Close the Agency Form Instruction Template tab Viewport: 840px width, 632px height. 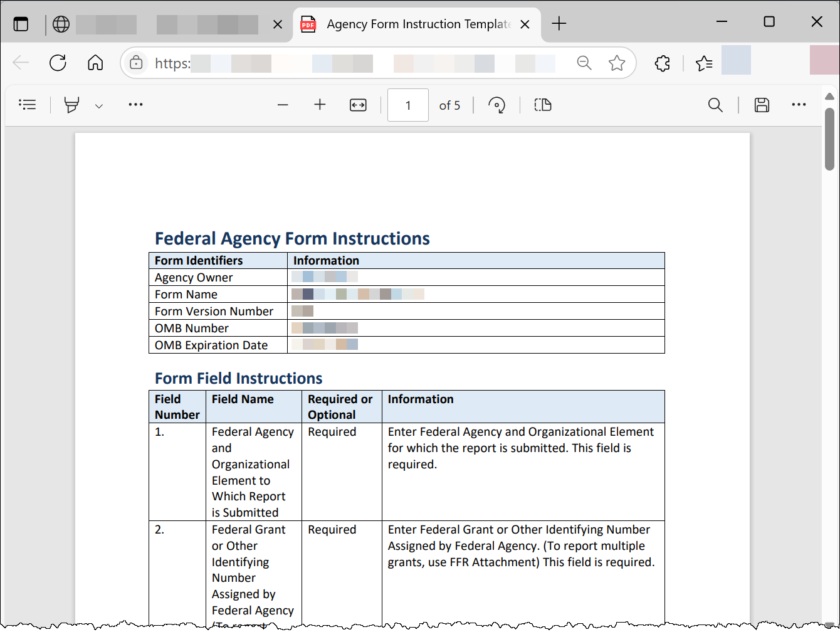525,24
